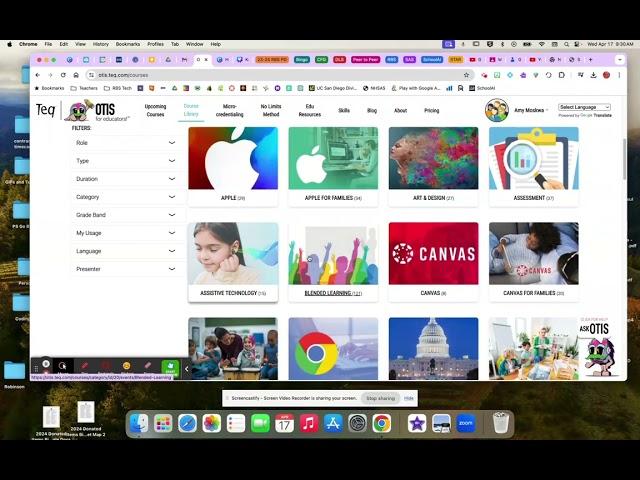Open the Trash in the dock

[500, 424]
